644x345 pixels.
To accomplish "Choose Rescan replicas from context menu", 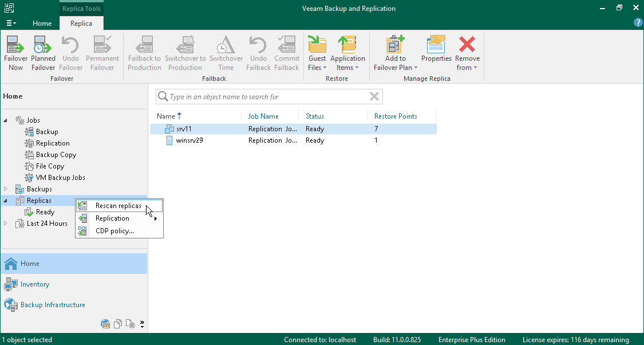I will click(x=119, y=206).
